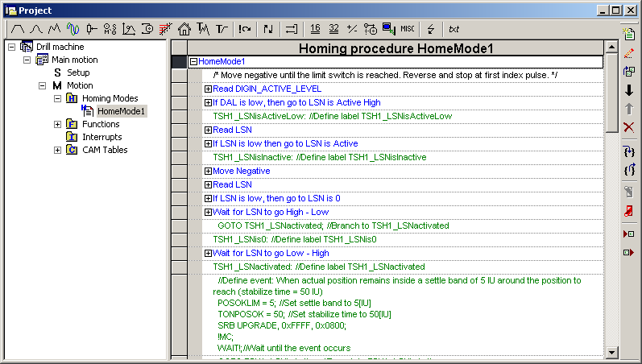
Task: Click the 32-bit variable toolbar button
Action: tap(333, 29)
